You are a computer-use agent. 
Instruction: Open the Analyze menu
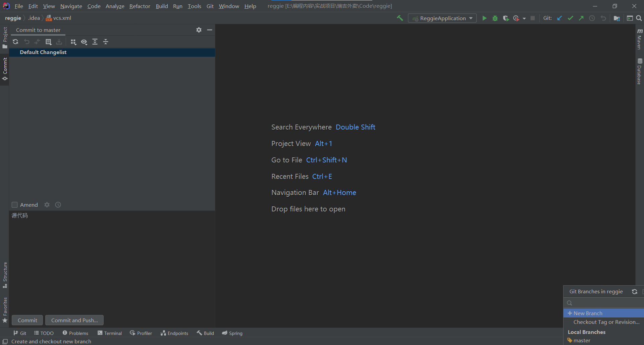pyautogui.click(x=115, y=6)
